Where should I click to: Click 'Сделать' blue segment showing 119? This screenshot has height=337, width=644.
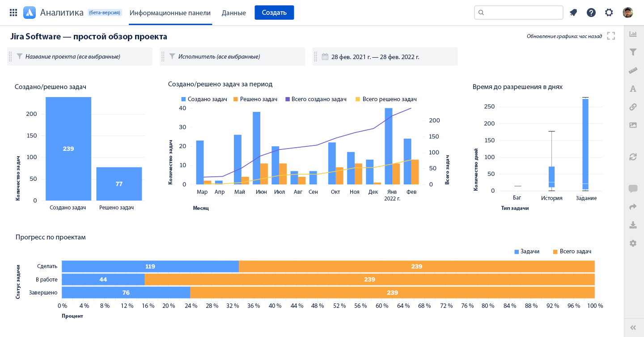click(x=150, y=266)
